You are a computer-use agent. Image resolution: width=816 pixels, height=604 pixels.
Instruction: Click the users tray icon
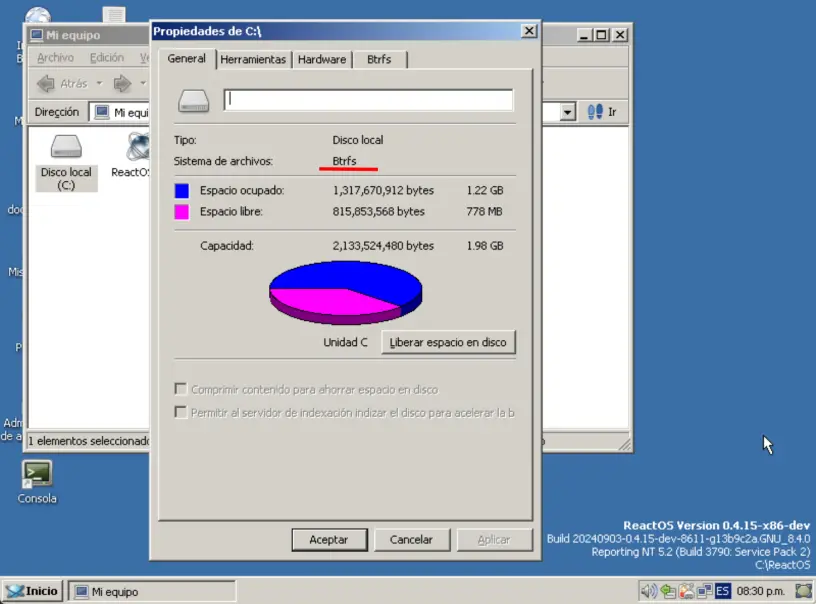686,591
